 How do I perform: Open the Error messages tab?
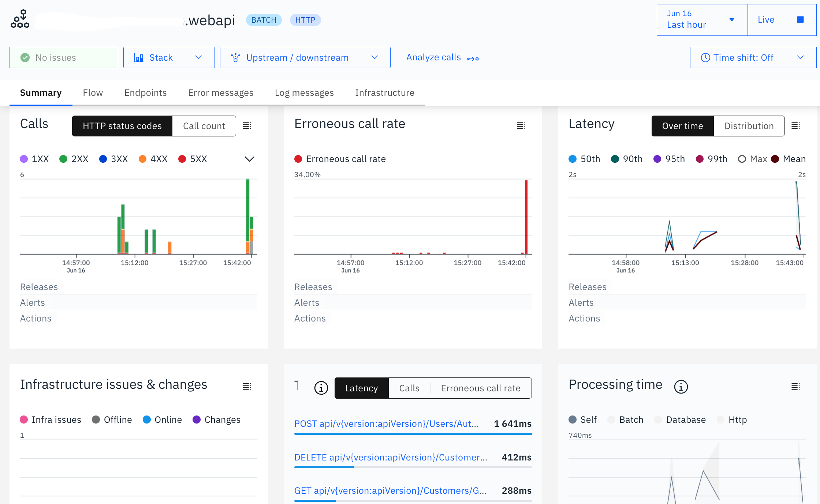click(221, 93)
